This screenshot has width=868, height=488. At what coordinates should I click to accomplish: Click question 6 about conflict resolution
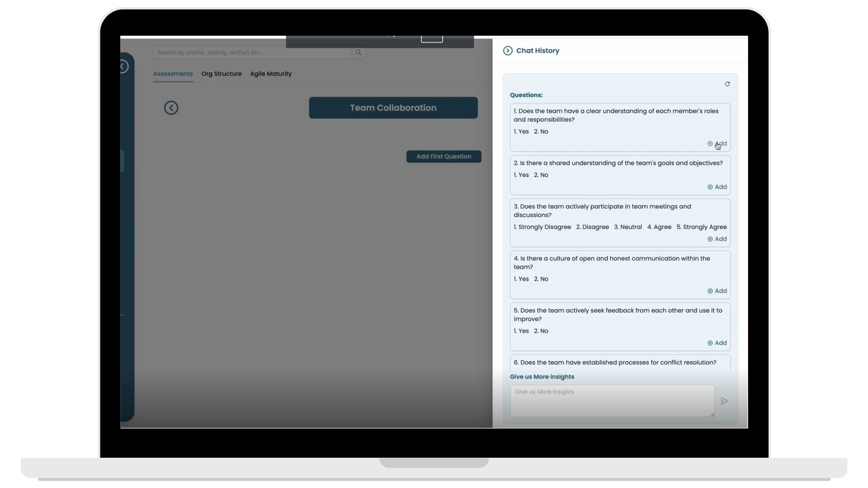point(615,362)
